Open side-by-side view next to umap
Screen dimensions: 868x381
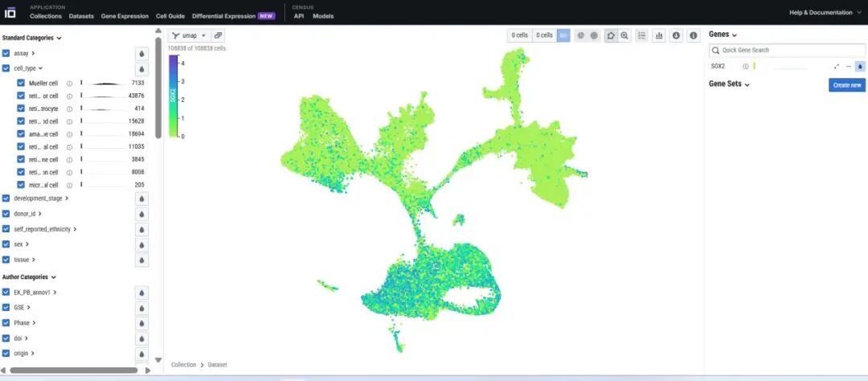(x=219, y=35)
